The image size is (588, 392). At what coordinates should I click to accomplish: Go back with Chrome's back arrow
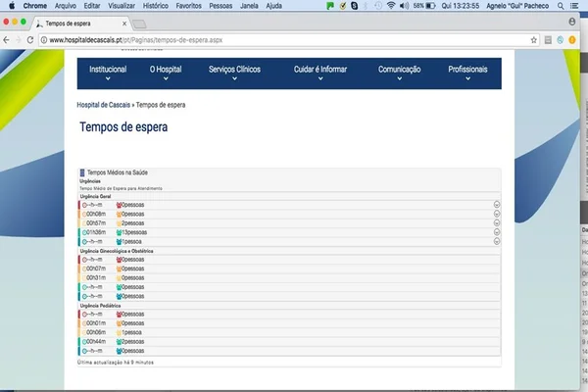pyautogui.click(x=7, y=40)
